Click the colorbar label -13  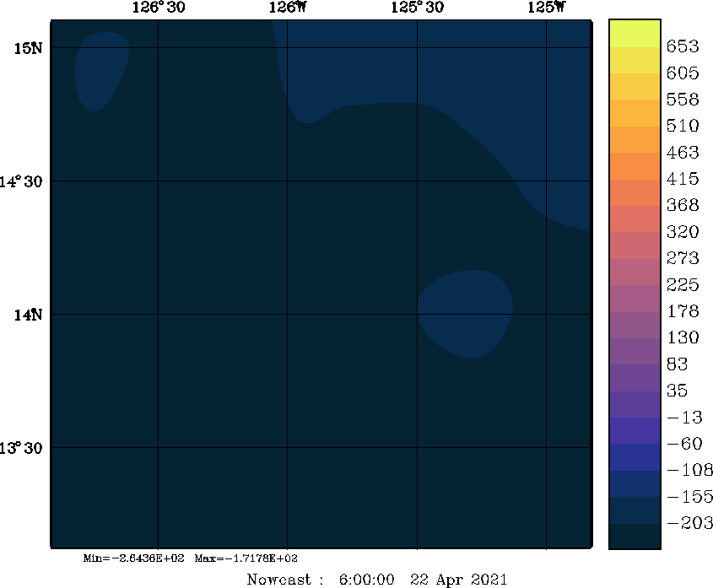coord(685,417)
